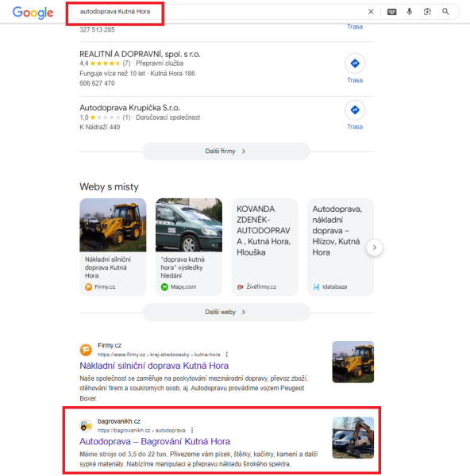Click the magnifying glass search icon
This screenshot has height=476, width=470.
click(445, 12)
